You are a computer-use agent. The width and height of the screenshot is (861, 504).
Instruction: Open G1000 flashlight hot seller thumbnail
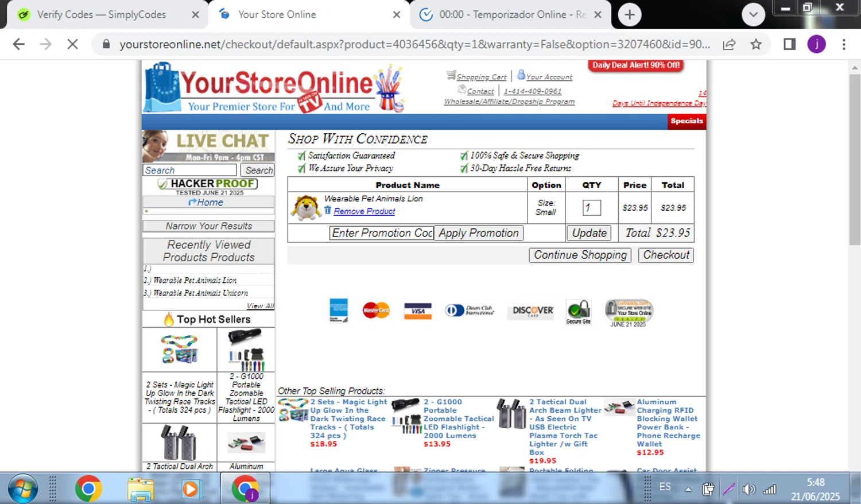click(246, 350)
